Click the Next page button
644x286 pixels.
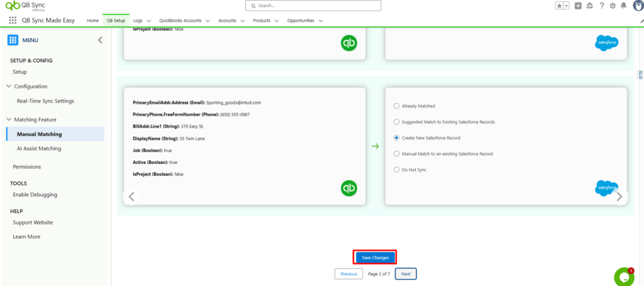[406, 274]
